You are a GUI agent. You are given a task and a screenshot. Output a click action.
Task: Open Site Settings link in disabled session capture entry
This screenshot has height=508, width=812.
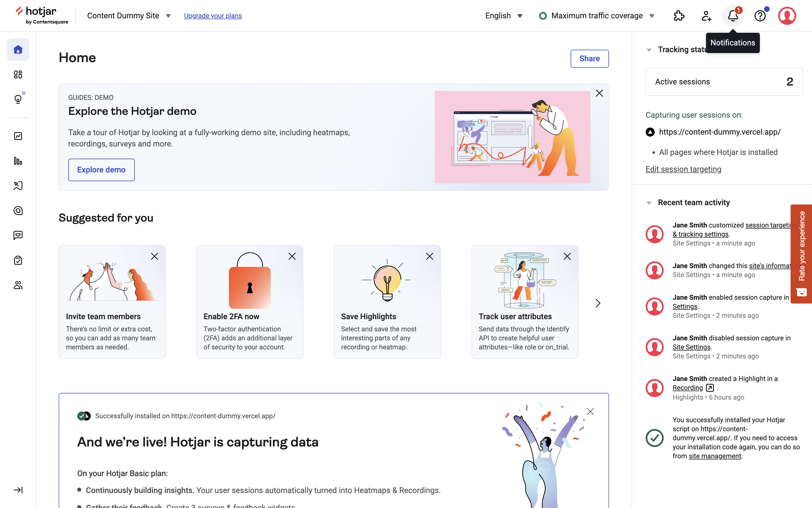tap(691, 347)
